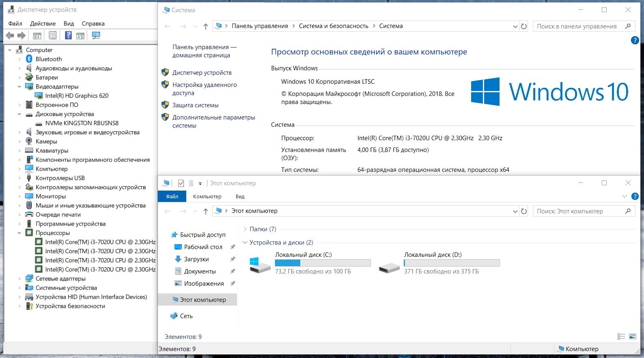Screen dimensions: 644x358
Task: Expand the Контроллеры USB node
Action: pyautogui.click(x=19, y=178)
